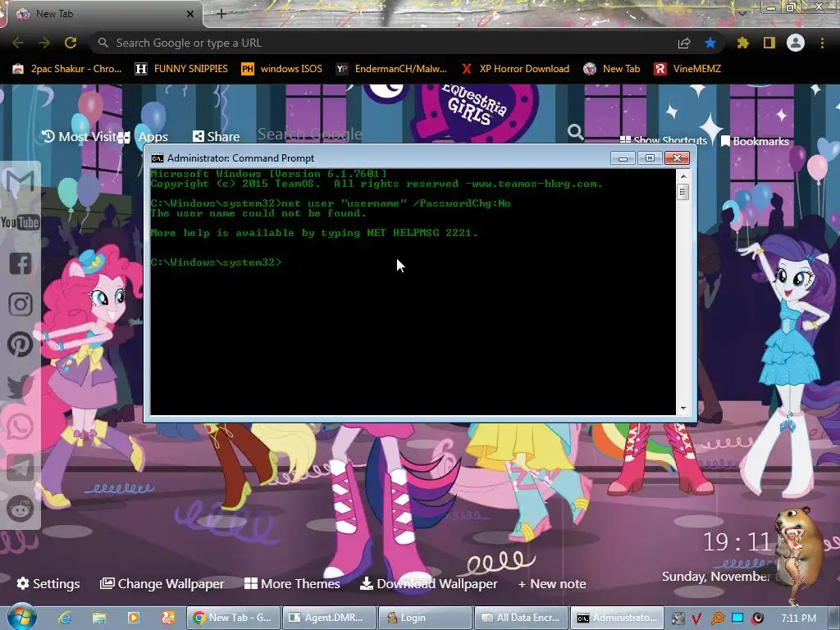Image resolution: width=840 pixels, height=630 pixels.
Task: Click Change Wallpaper
Action: [162, 583]
